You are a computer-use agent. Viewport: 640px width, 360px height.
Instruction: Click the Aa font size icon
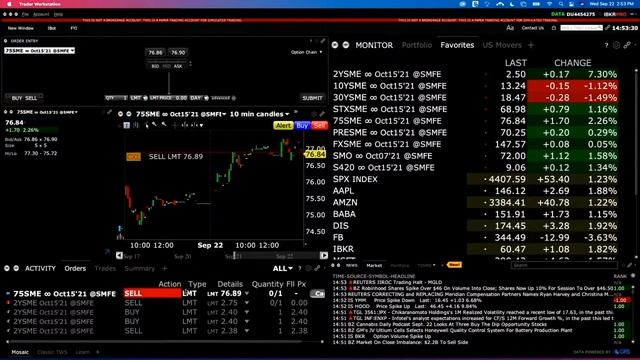[x=510, y=28]
